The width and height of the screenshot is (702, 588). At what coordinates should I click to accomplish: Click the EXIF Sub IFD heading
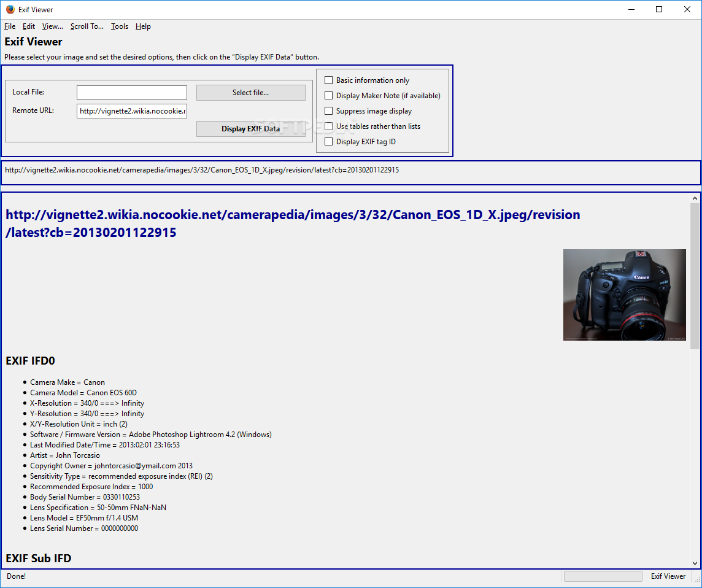(39, 559)
